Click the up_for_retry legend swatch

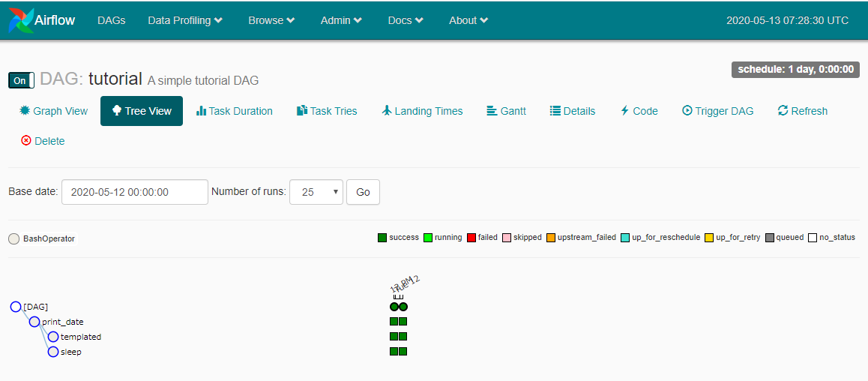709,238
